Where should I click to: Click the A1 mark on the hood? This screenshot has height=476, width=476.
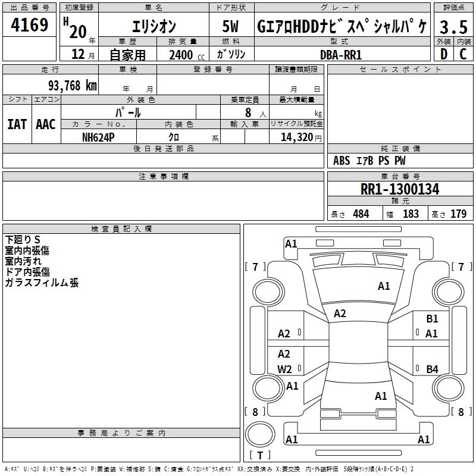384,286
